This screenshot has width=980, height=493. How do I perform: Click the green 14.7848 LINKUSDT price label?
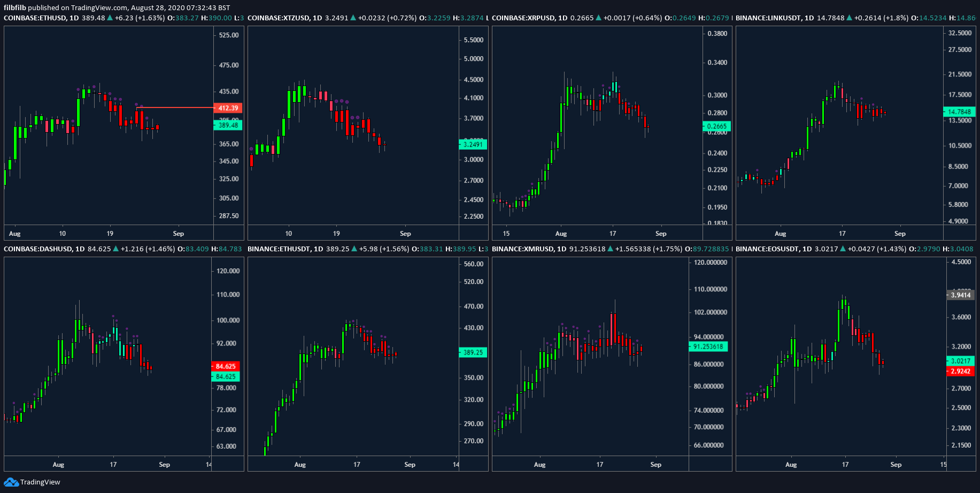click(959, 112)
